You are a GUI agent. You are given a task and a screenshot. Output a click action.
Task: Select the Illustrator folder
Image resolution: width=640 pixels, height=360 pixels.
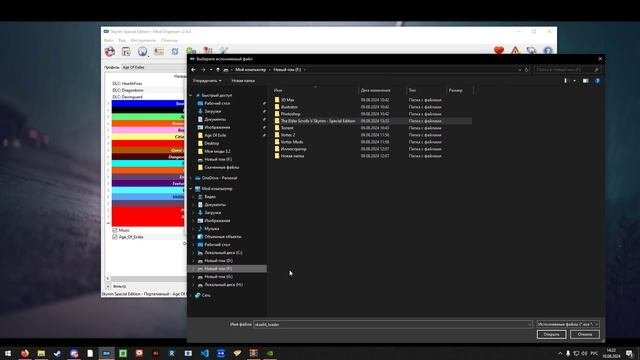click(289, 107)
